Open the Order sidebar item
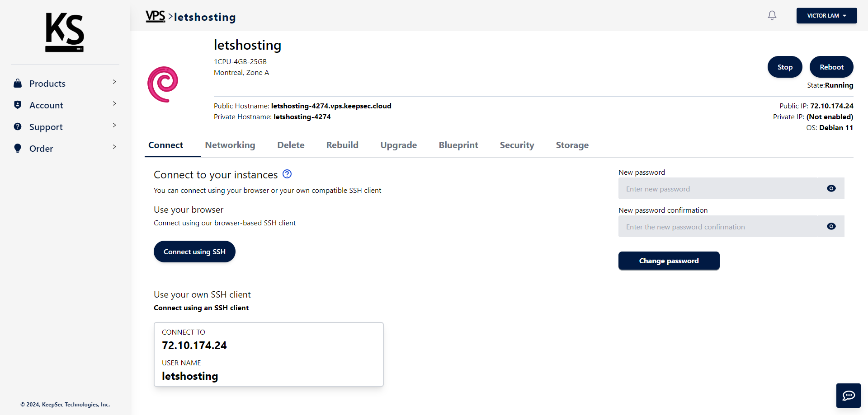The image size is (868, 415). point(65,148)
